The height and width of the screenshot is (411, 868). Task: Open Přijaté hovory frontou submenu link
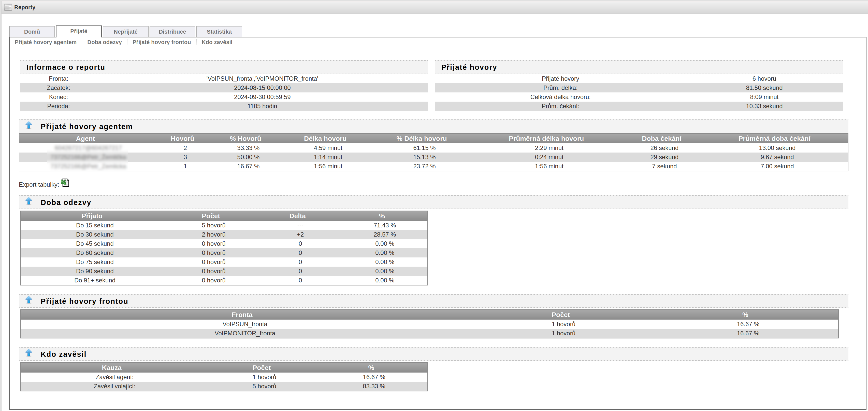click(162, 42)
